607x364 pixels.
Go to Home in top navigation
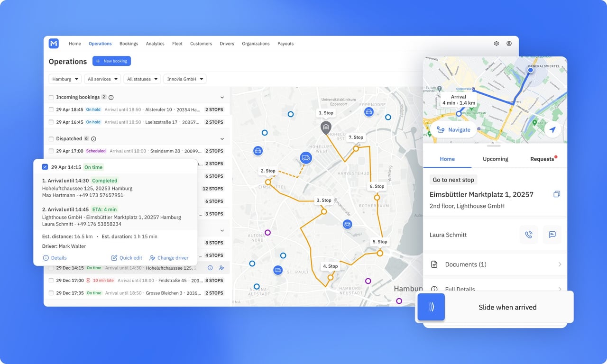pyautogui.click(x=75, y=44)
